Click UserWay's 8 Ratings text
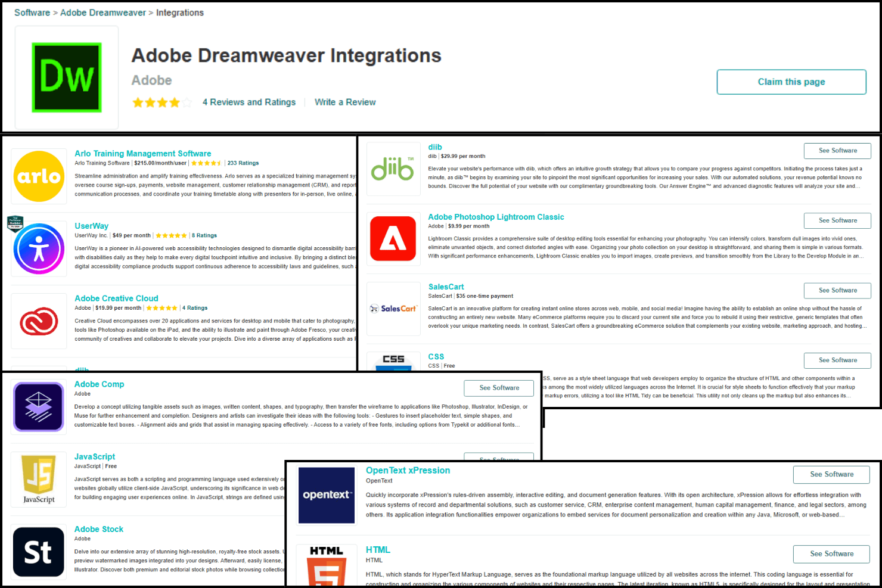This screenshot has height=588, width=882. click(x=204, y=235)
